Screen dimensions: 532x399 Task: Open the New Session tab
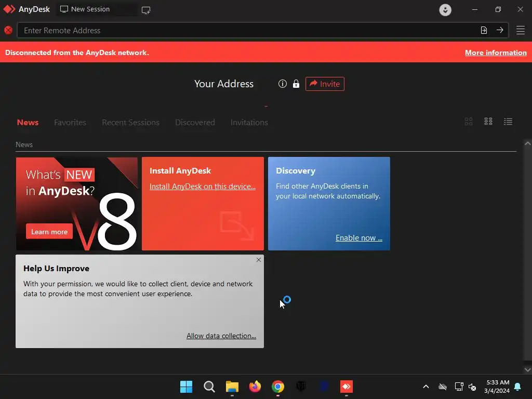(97, 9)
